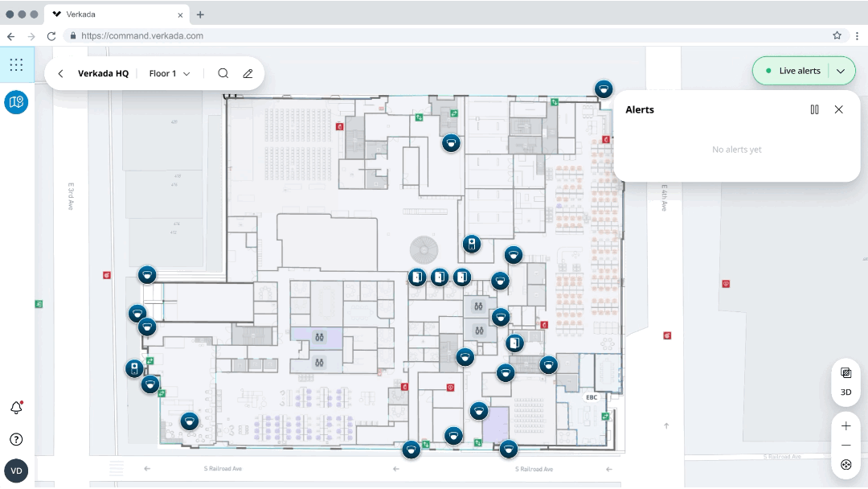Switch the map to 3D view
868x489 pixels.
845,392
